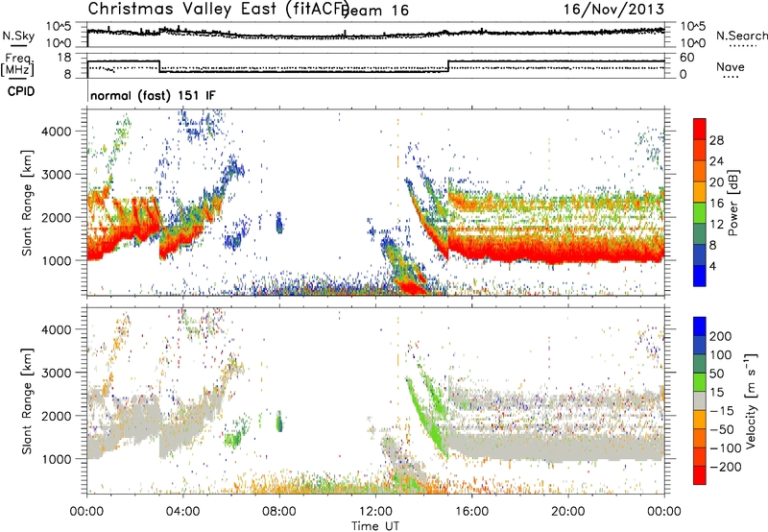
Task: Click the 'Slant Range [km]' label on the power panel
Action: click(x=27, y=203)
